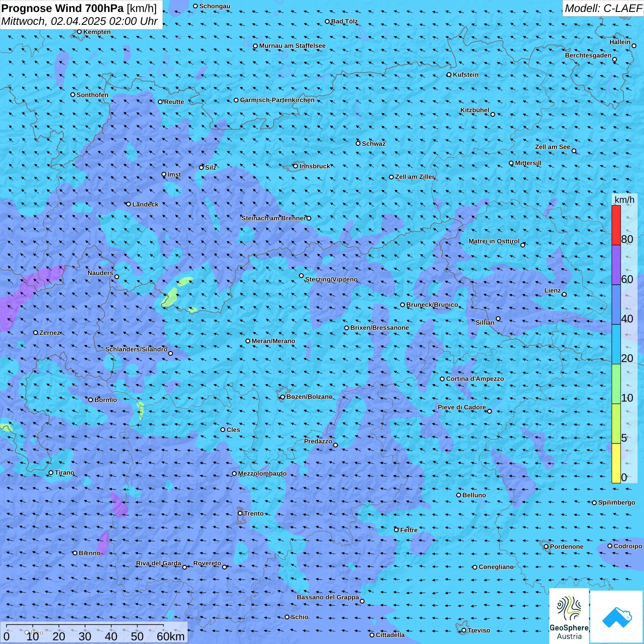
Task: Select the Treviso city marker
Action: [464, 630]
